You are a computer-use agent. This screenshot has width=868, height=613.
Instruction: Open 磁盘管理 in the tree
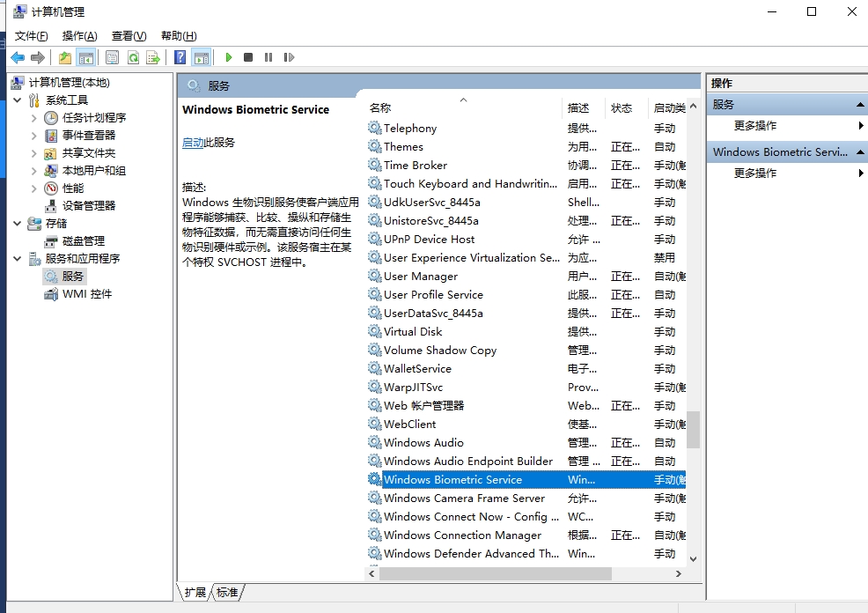(x=83, y=241)
